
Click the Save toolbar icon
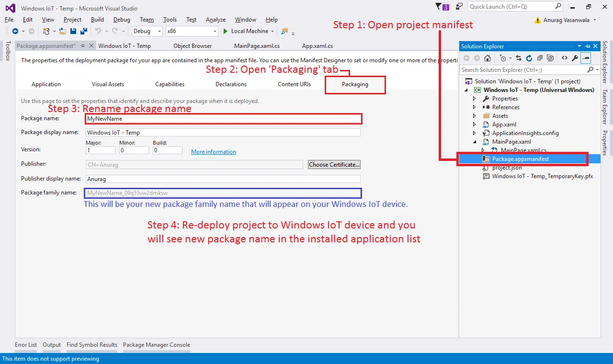73,31
